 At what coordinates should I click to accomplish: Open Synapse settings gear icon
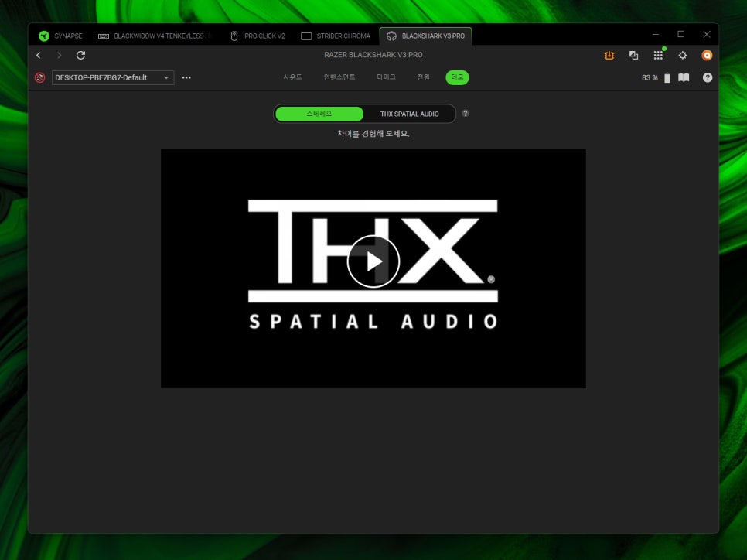683,56
